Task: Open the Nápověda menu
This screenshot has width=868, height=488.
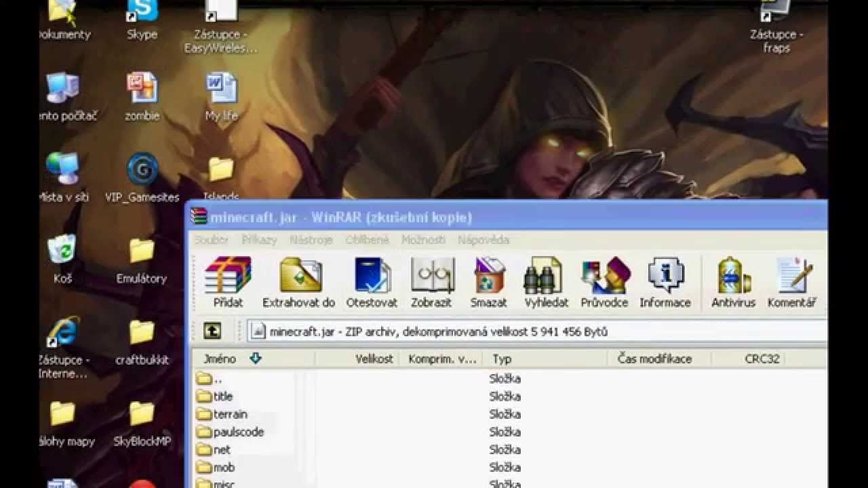Action: coord(484,240)
